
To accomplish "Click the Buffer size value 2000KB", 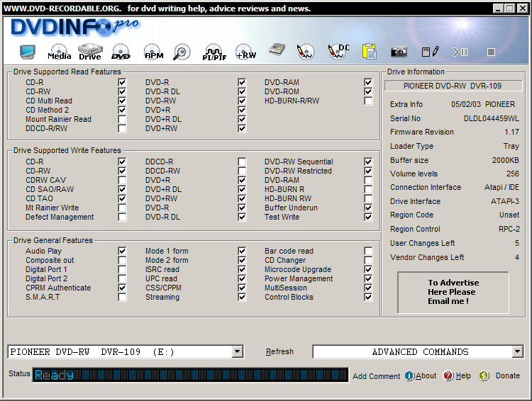I will point(506,160).
